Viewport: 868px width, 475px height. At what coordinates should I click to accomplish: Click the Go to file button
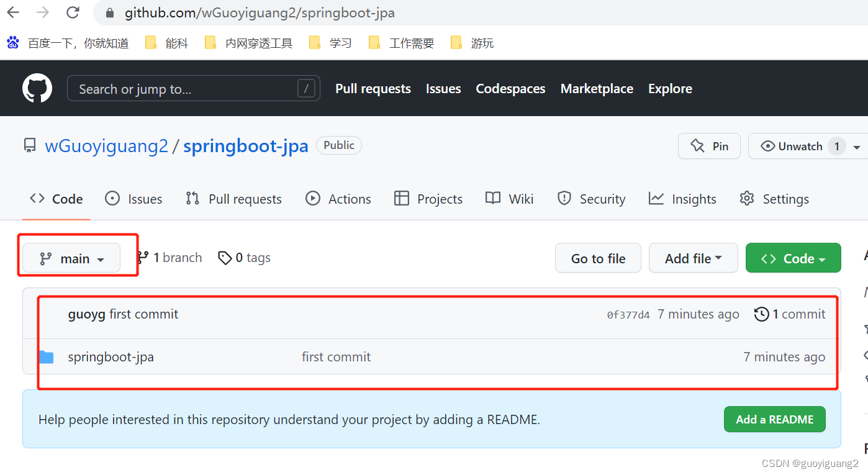coord(598,258)
